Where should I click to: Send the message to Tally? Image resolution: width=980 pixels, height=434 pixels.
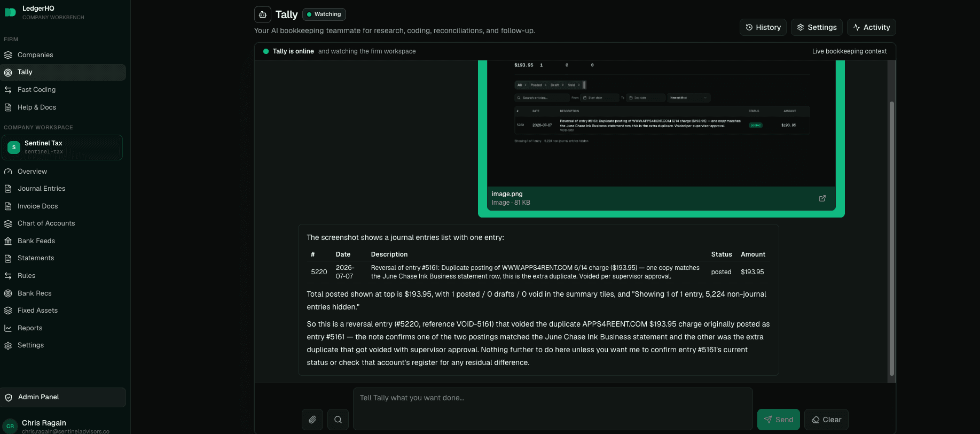[779, 420]
